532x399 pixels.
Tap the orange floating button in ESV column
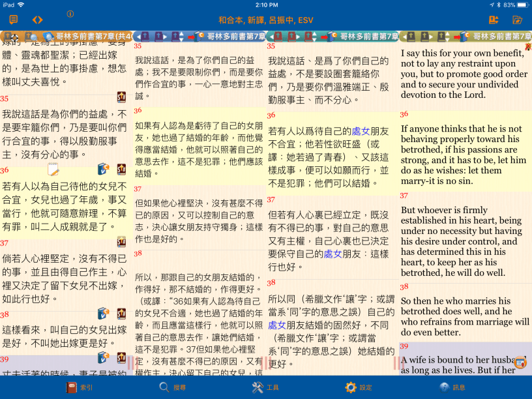tap(520, 362)
